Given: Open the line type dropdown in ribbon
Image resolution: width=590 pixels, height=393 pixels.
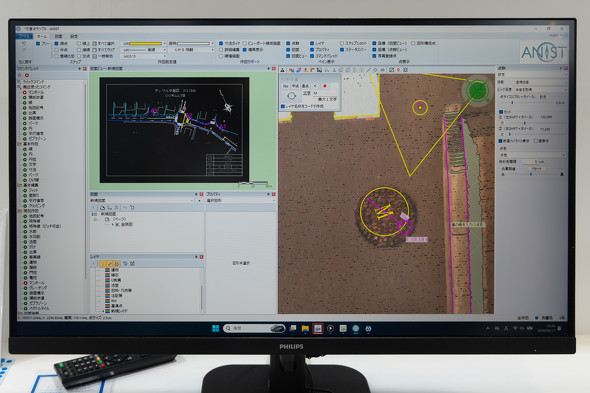Looking at the screenshot, I should coord(143,50).
